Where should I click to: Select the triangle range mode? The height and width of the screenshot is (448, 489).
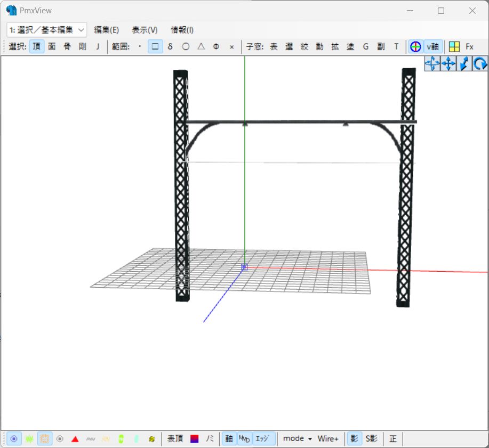201,47
